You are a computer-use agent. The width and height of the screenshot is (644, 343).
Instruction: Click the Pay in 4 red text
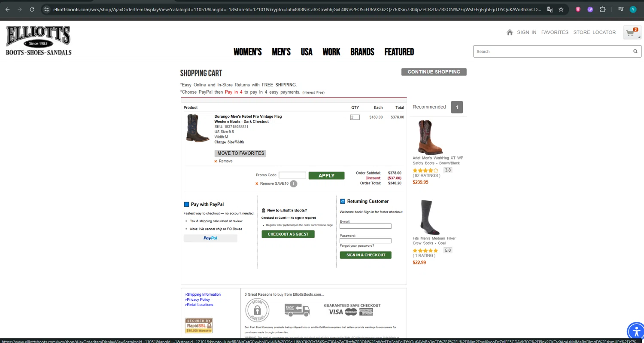click(234, 92)
